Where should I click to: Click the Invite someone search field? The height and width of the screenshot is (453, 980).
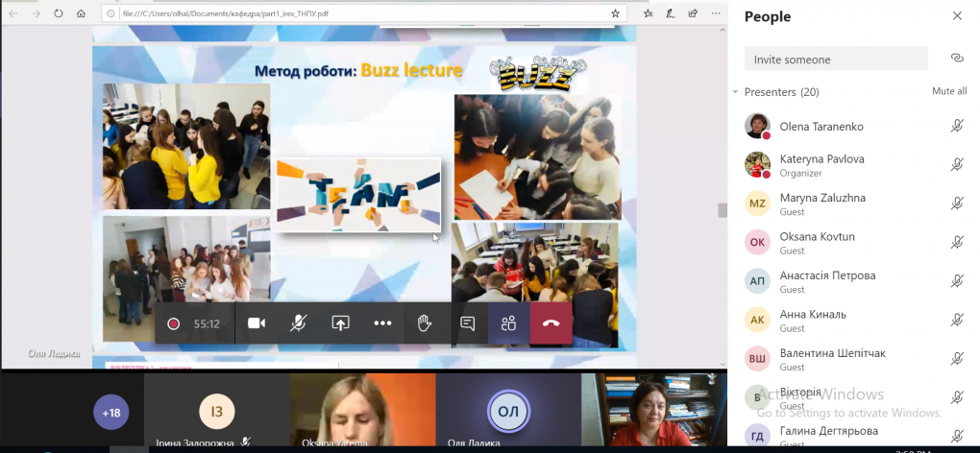click(836, 59)
